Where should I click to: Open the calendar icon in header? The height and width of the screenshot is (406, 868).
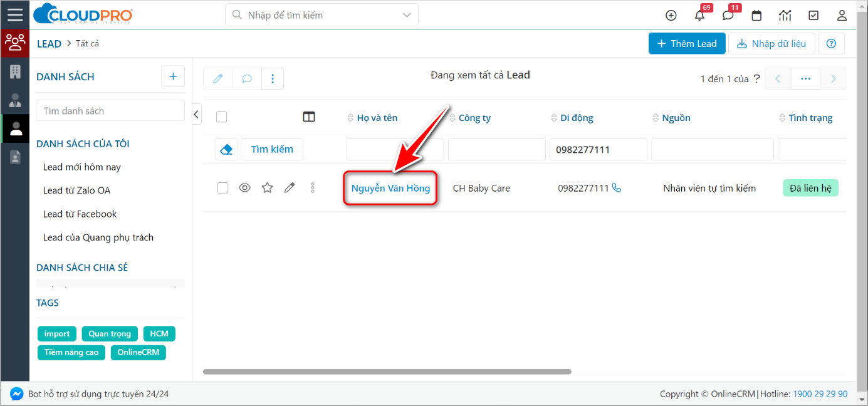[x=756, y=16]
